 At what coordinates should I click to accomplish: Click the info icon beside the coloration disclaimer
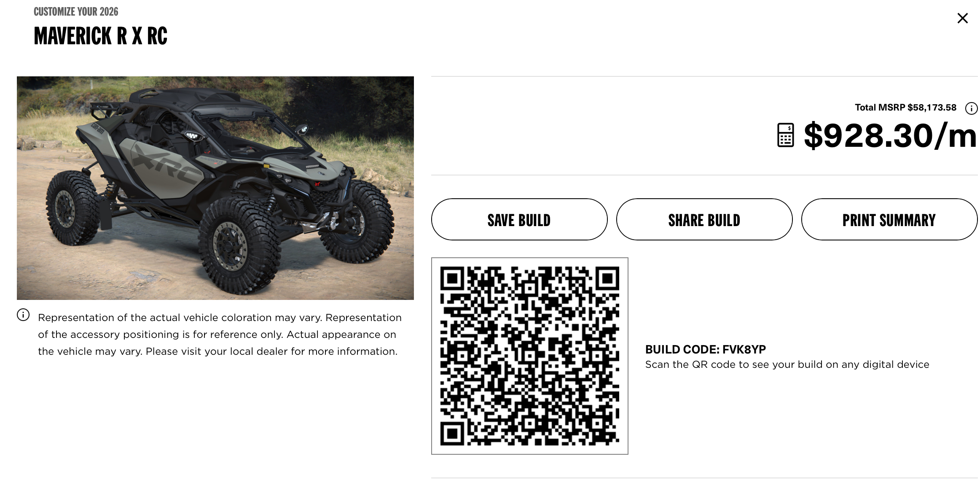pyautogui.click(x=23, y=315)
